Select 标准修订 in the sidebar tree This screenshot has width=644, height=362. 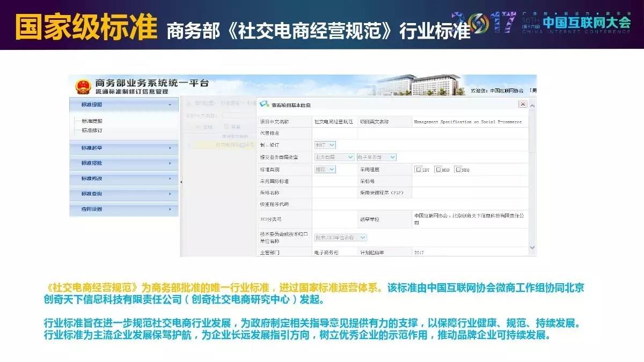[x=92, y=130]
